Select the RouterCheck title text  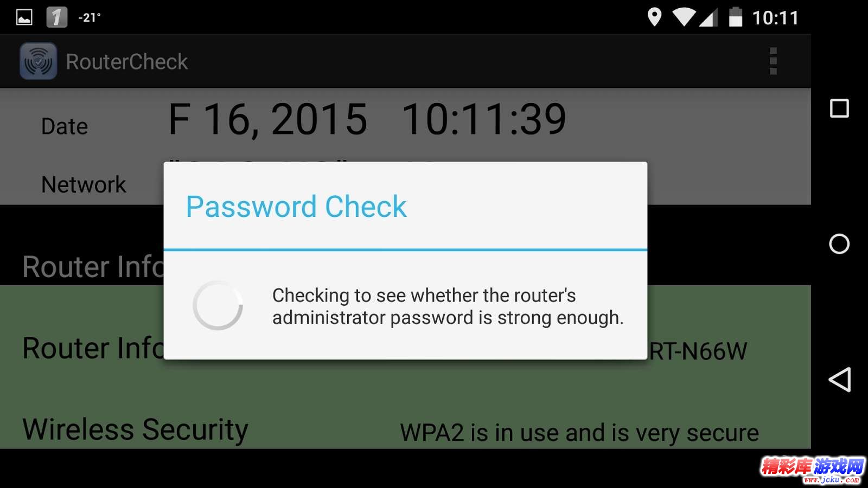click(127, 62)
